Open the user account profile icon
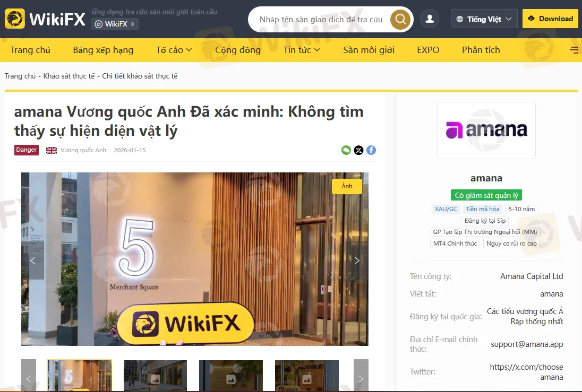 point(429,19)
